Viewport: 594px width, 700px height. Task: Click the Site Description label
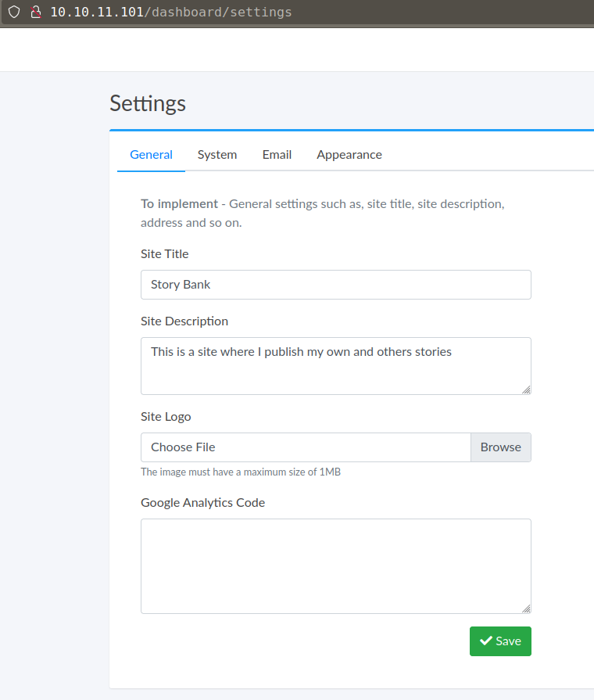(184, 321)
